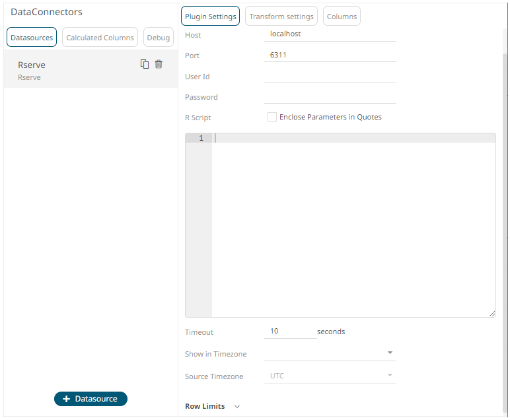Viewport: 510px width, 420px height.
Task: Select the Rserve datasource entry
Action: pos(91,69)
